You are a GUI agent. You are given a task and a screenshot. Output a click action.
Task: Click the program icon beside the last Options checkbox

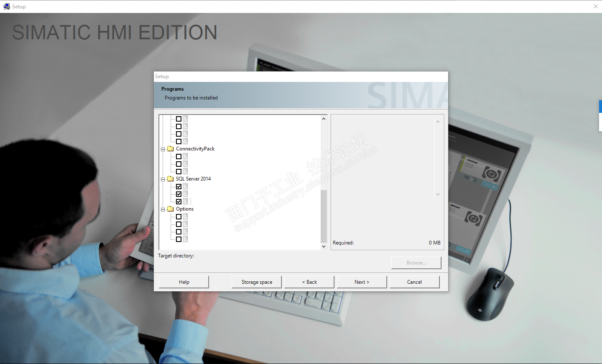185,239
